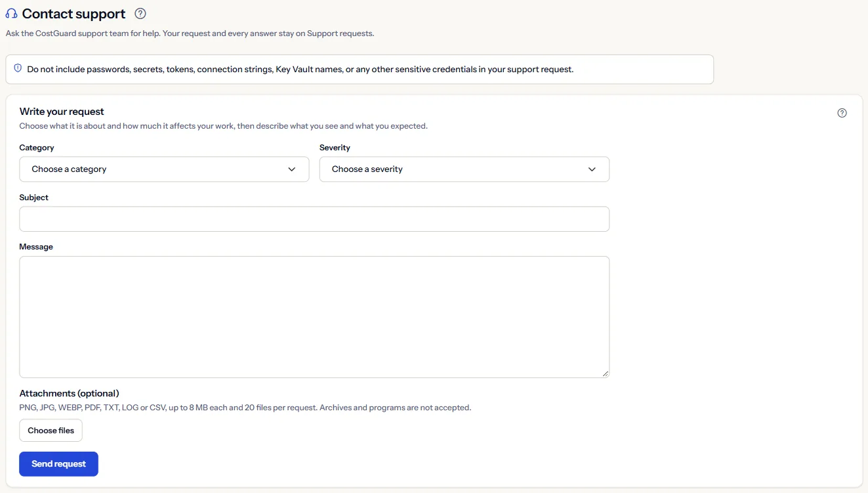Click the headset icon before Contact support
The height and width of the screenshot is (493, 868).
point(11,14)
